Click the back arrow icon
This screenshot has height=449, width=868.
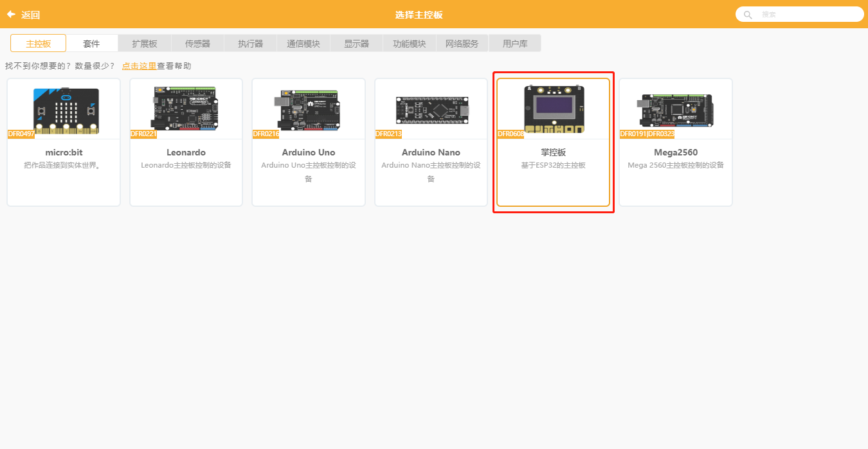(11, 14)
